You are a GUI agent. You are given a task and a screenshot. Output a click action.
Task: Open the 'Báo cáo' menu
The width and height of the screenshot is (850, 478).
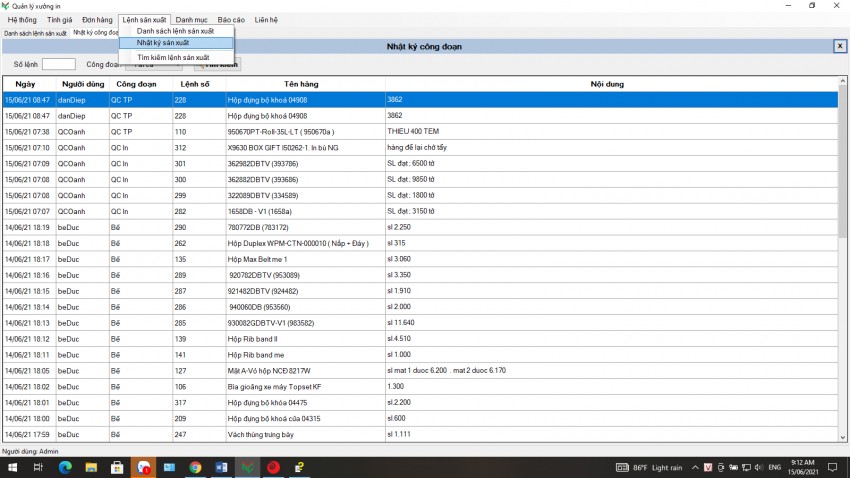pyautogui.click(x=231, y=19)
